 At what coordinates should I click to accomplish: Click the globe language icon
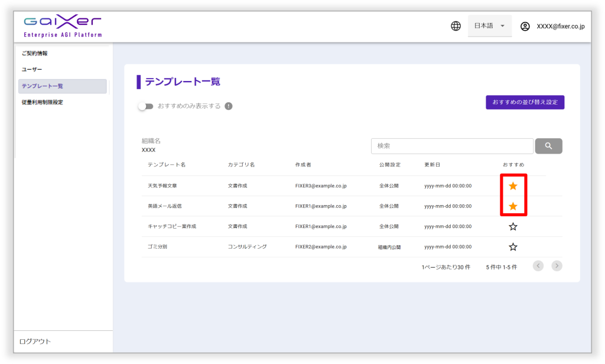tap(456, 26)
